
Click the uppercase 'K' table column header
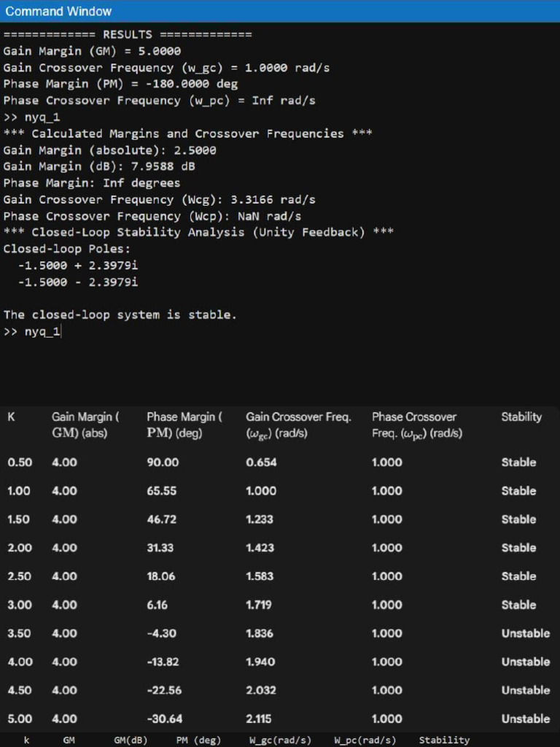click(x=12, y=417)
